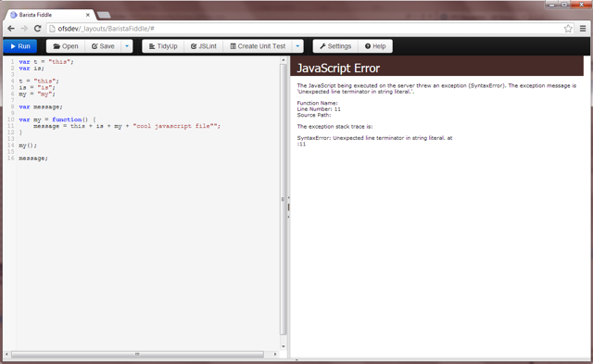Click the JavaScript Error heading
Image resolution: width=593 pixels, height=364 pixels.
pos(338,68)
